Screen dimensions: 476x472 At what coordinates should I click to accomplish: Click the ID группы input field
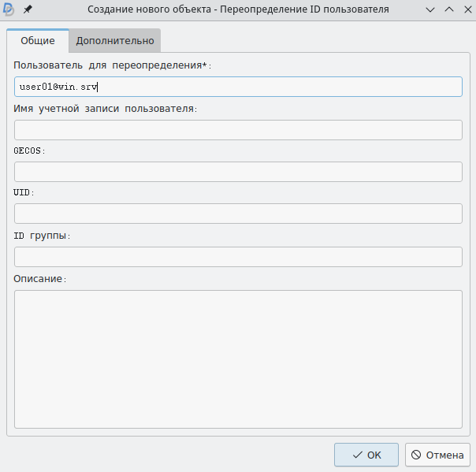pos(238,257)
